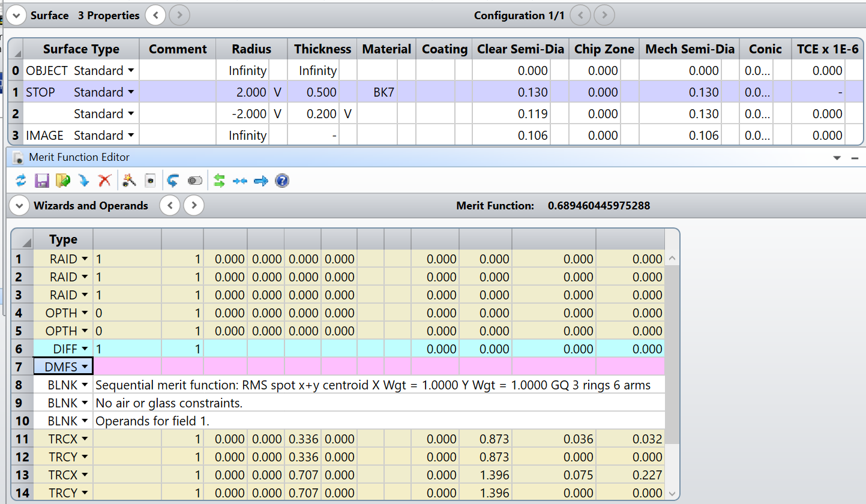This screenshot has height=504, width=866.
Task: Select the BK7 material cell
Action: pyautogui.click(x=377, y=92)
